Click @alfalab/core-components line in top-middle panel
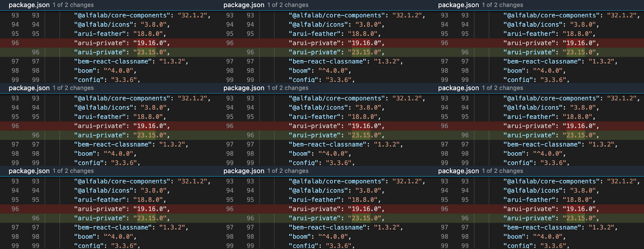The height and width of the screenshot is (249, 644). [357, 15]
